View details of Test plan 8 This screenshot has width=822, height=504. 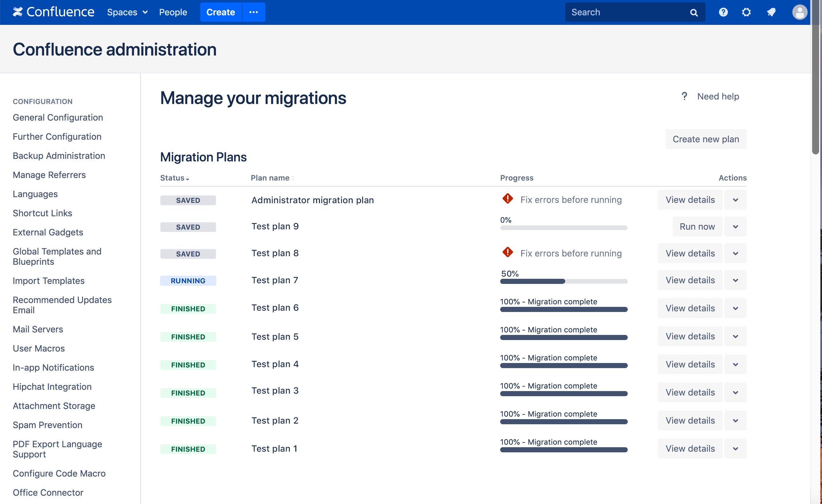point(690,254)
